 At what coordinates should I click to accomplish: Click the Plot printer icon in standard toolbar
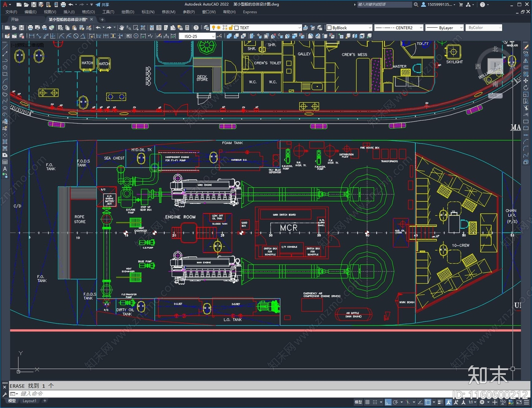coord(30,28)
